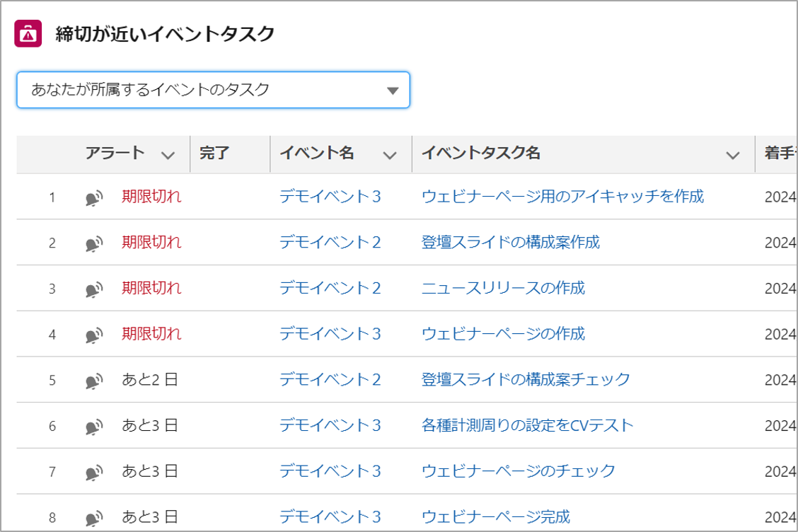The image size is (798, 532).
Task: Click the alert bell icon in row 5
Action: 93,381
